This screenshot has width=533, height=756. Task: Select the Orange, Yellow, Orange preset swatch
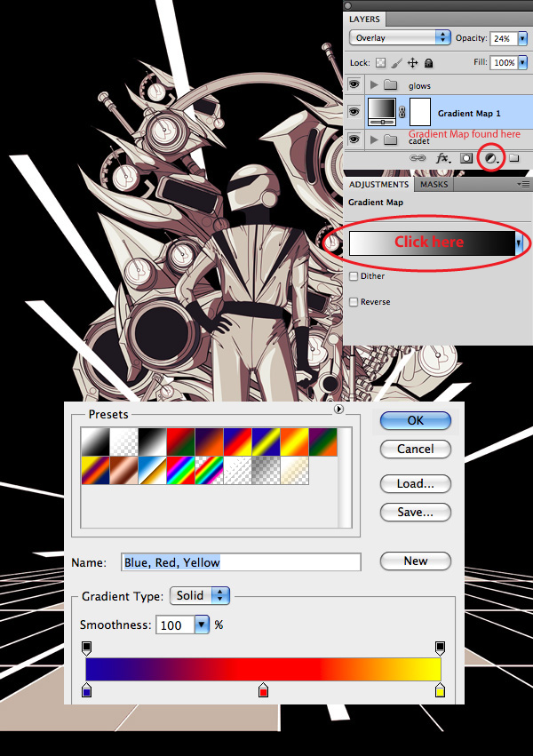tap(294, 442)
